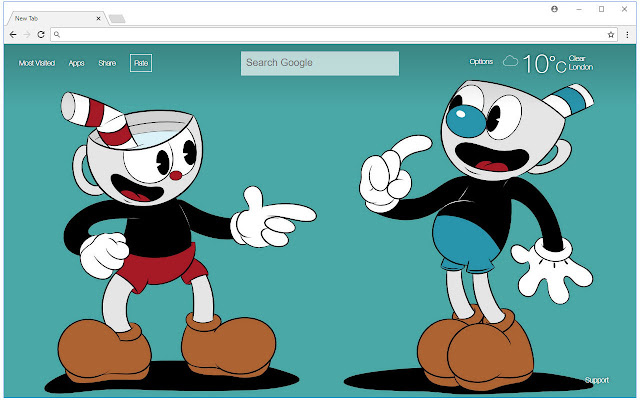Open the Apps menu
Image resolution: width=640 pixels, height=400 pixels.
[76, 63]
